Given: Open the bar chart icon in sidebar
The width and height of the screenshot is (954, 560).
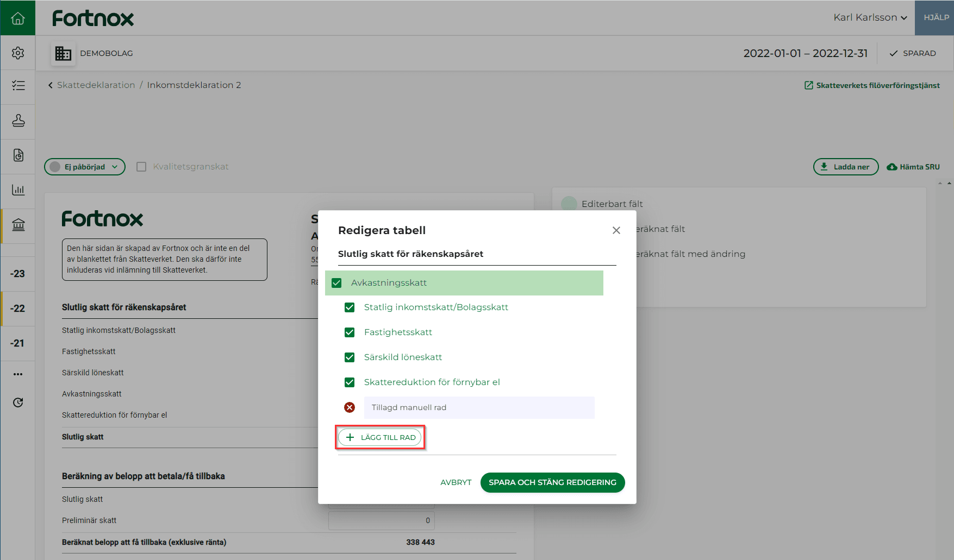Looking at the screenshot, I should tap(18, 190).
